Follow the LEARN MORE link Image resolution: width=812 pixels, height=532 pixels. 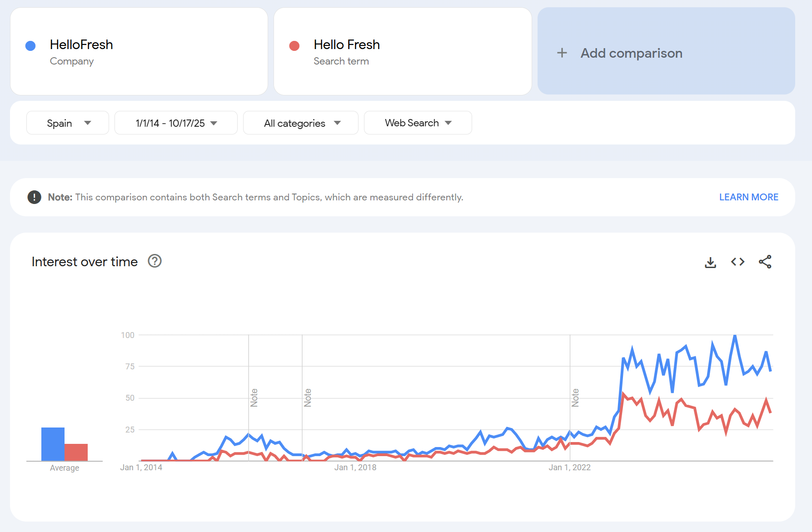tap(748, 197)
